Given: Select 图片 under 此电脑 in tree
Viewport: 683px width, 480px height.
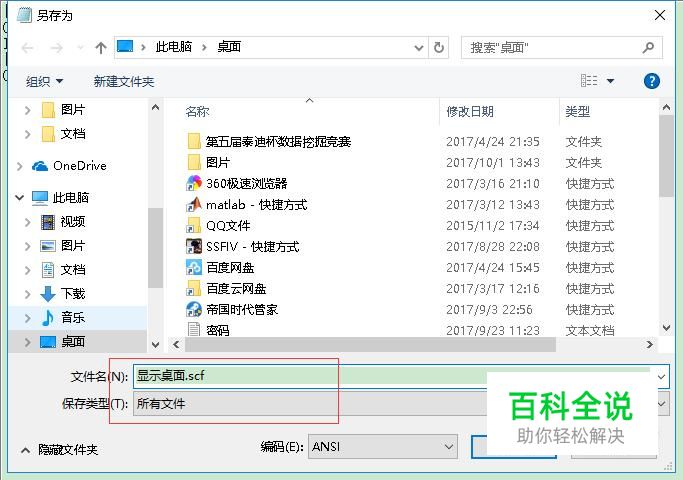Looking at the screenshot, I should pos(73,246).
